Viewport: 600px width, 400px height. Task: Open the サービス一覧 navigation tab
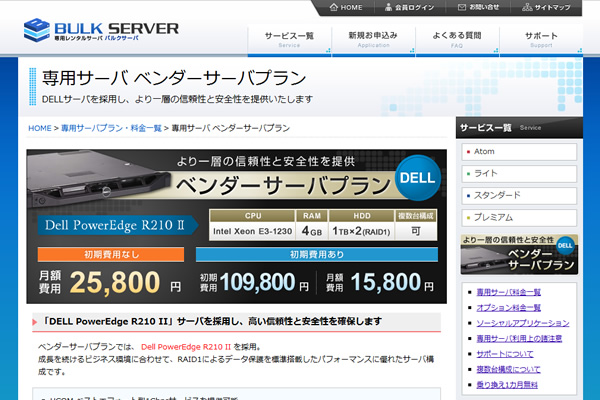tap(289, 39)
